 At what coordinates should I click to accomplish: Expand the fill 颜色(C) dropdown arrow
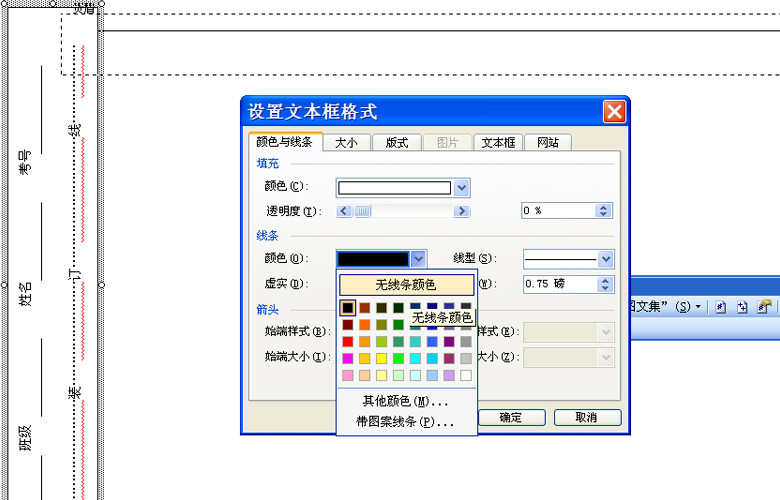pyautogui.click(x=462, y=188)
